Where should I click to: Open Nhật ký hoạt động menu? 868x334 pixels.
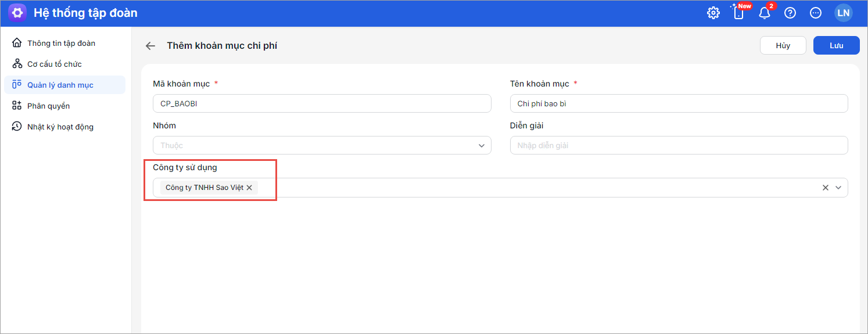pyautogui.click(x=60, y=127)
